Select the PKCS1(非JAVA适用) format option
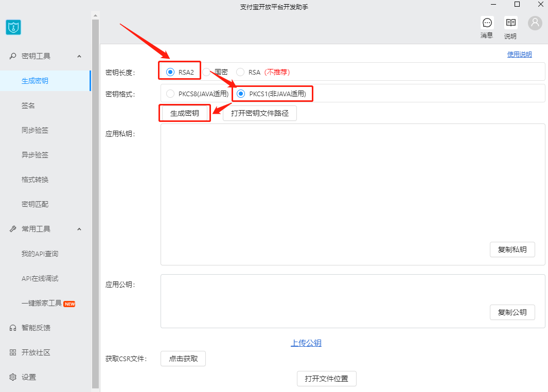This screenshot has width=548, height=392. [x=241, y=94]
